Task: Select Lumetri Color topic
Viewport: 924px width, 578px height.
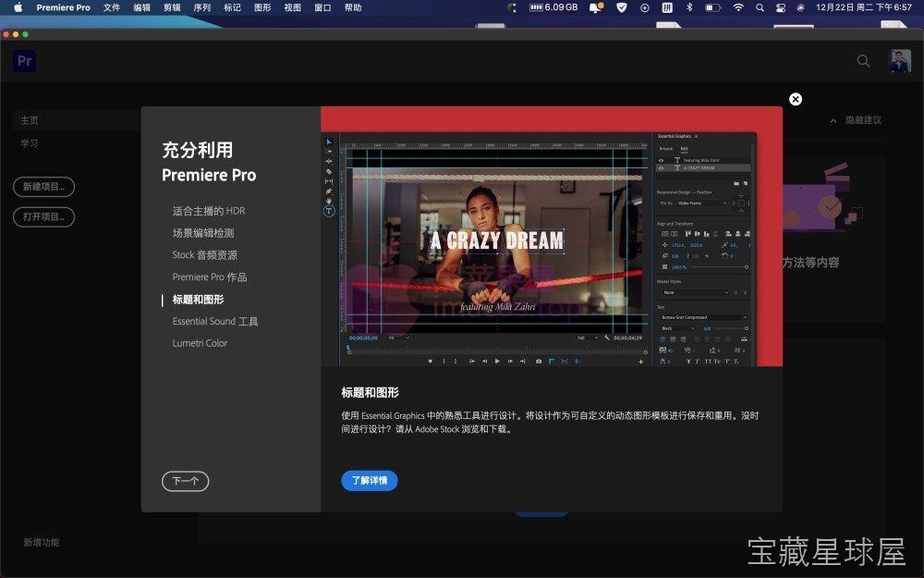Action: coord(200,343)
